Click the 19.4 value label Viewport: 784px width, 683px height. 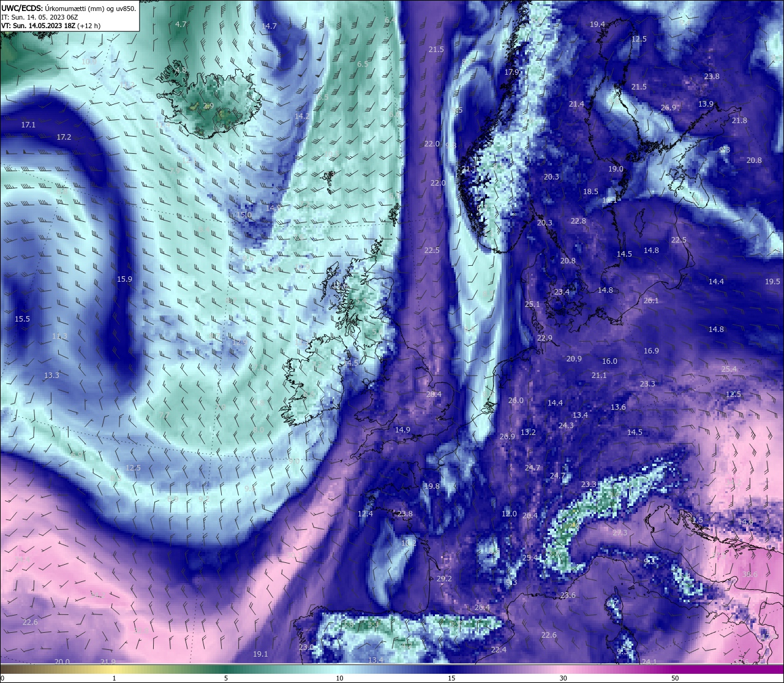(x=597, y=24)
